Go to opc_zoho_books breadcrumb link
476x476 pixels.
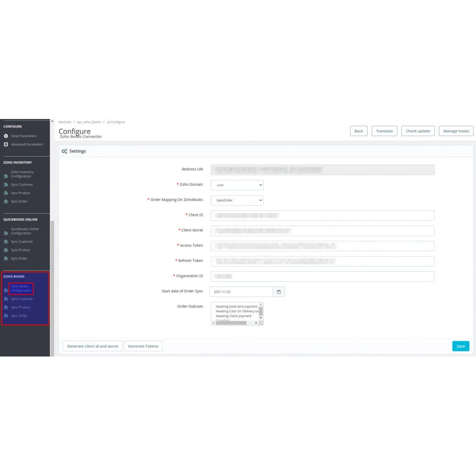[x=89, y=122]
